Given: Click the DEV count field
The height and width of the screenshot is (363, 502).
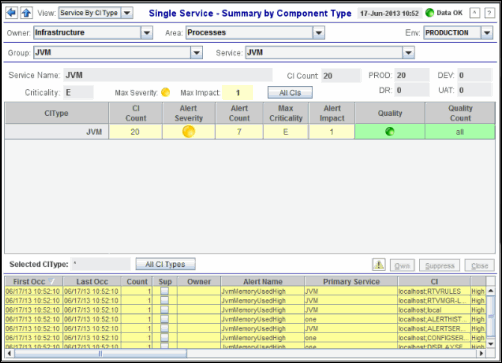Looking at the screenshot, I should (x=475, y=75).
